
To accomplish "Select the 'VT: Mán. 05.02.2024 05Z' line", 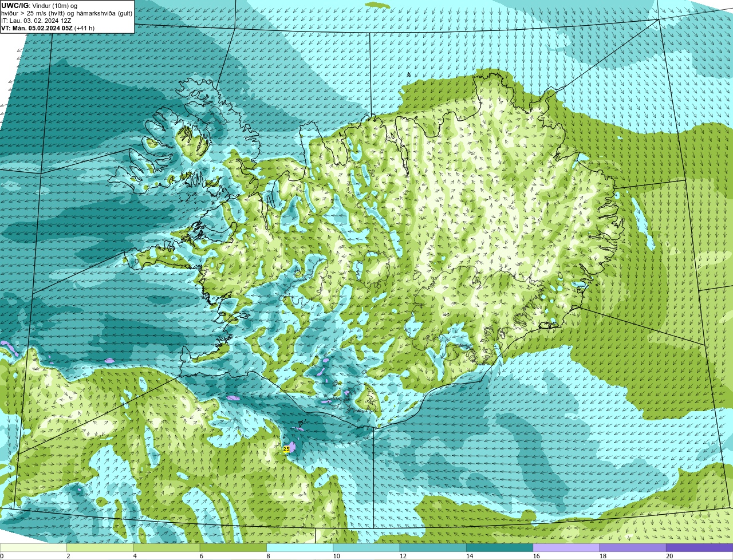I will pos(37,27).
